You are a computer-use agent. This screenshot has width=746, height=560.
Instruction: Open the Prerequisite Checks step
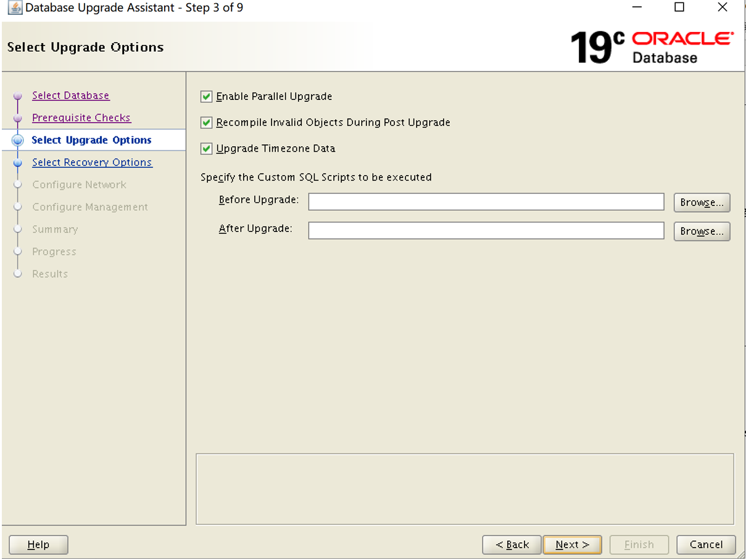[x=81, y=118]
